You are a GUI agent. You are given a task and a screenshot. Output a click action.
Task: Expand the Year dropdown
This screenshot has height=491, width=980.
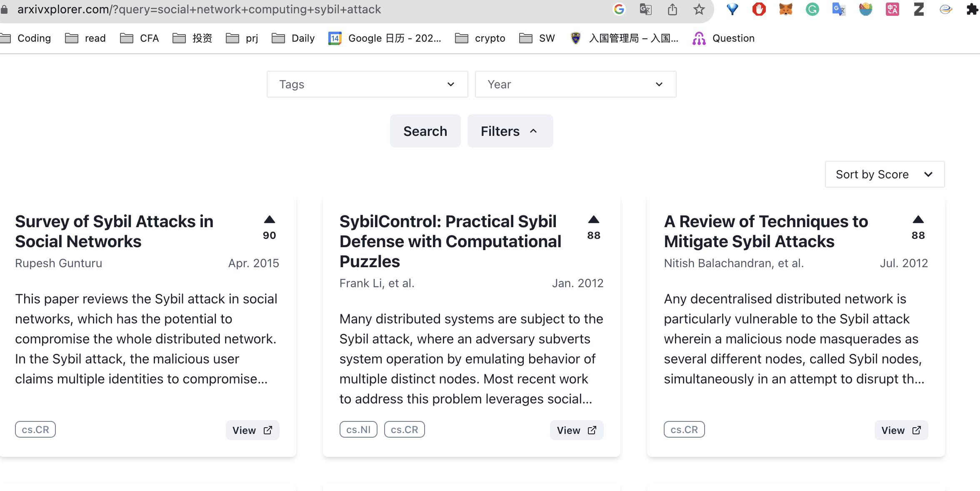[575, 84]
